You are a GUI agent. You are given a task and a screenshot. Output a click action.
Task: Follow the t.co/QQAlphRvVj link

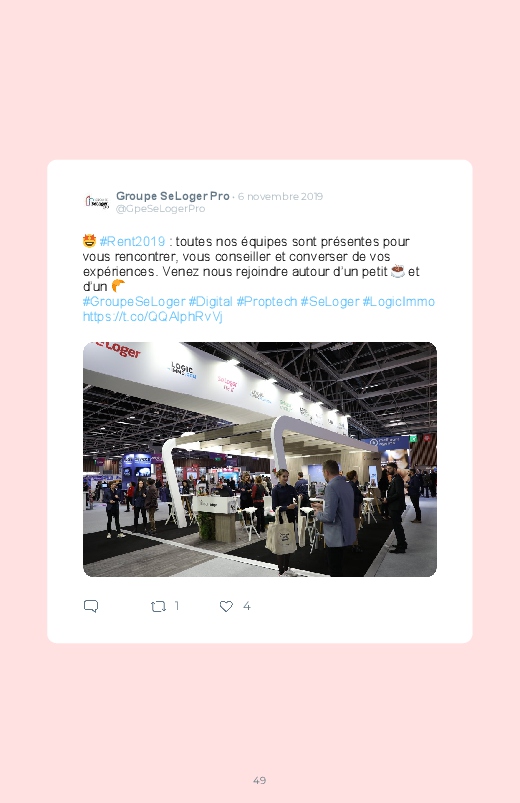pyautogui.click(x=153, y=316)
